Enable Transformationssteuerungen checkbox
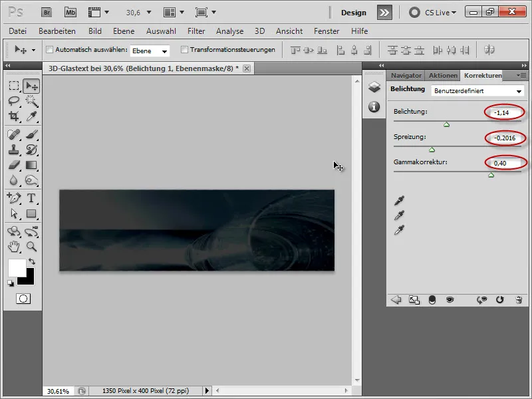532x399 pixels. [184, 49]
